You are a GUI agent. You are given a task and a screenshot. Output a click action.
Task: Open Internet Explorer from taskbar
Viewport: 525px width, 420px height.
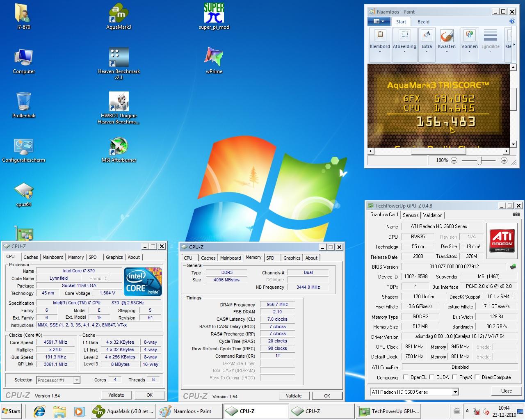[x=39, y=411]
